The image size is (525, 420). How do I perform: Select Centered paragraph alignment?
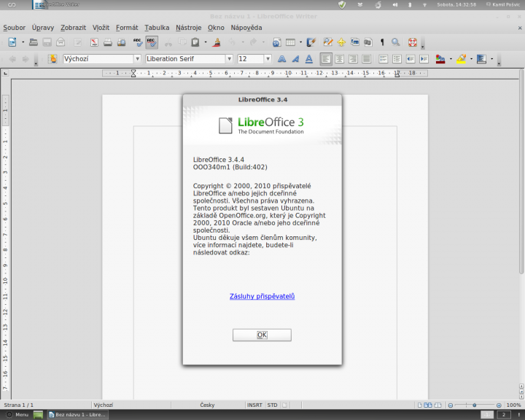[x=340, y=59]
